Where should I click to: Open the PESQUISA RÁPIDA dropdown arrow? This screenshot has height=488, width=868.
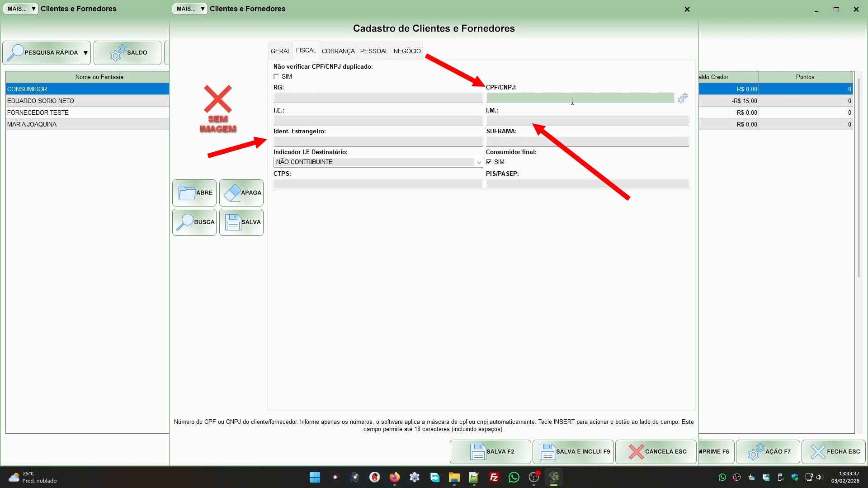click(85, 53)
